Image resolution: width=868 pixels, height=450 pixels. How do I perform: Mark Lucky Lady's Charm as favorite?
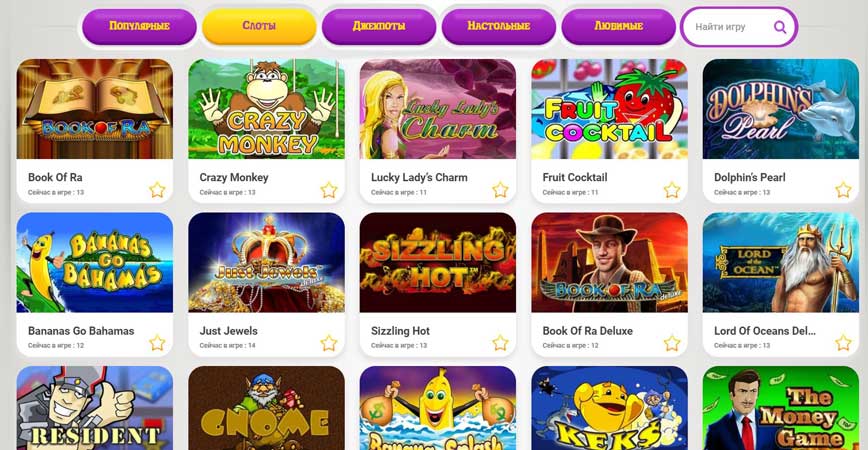pos(500,190)
